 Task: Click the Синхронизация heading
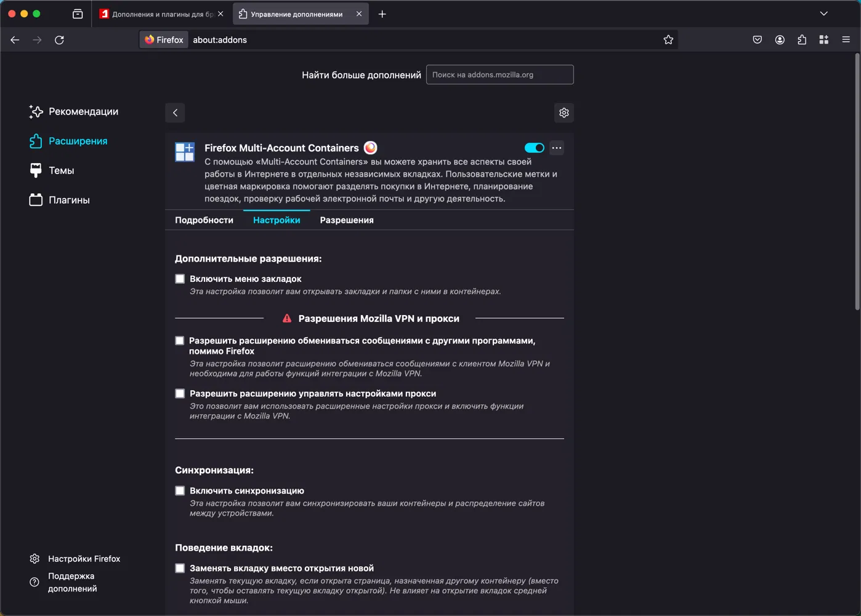214,470
